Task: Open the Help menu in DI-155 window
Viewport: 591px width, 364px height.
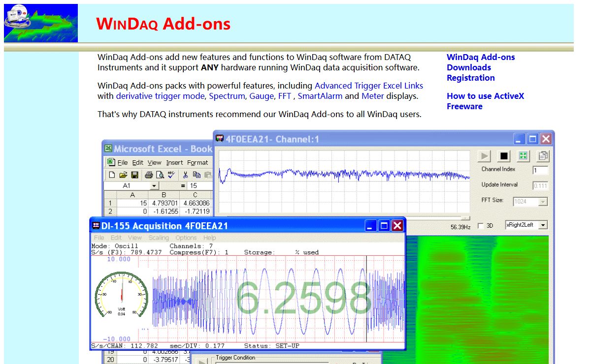Action: pos(210,238)
